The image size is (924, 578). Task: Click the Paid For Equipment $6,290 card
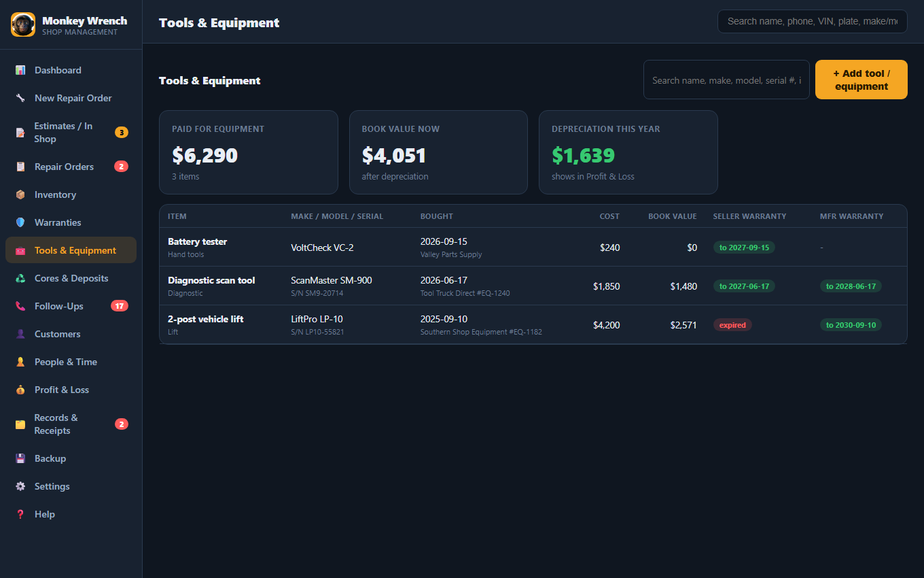pos(249,152)
